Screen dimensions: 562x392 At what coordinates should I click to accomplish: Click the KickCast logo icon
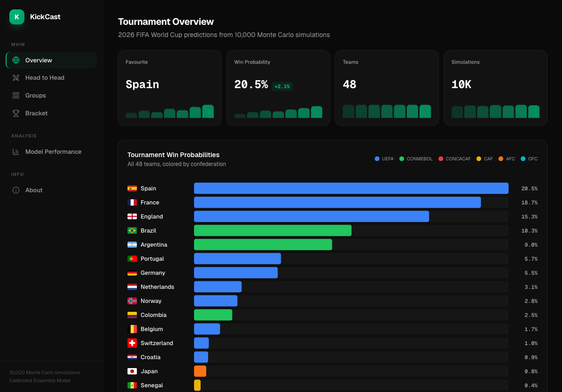pos(17,17)
